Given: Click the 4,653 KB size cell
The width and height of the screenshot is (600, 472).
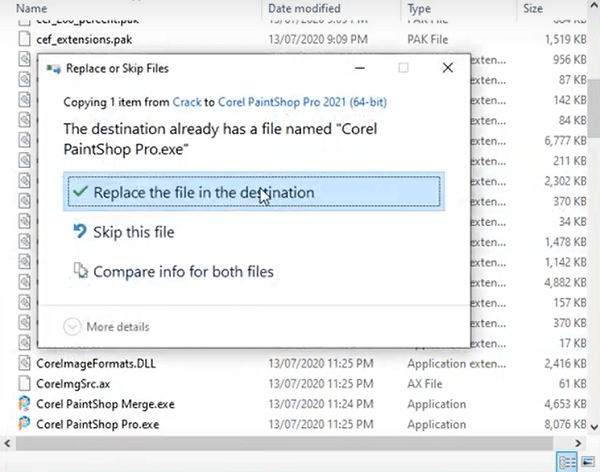Looking at the screenshot, I should point(565,404).
